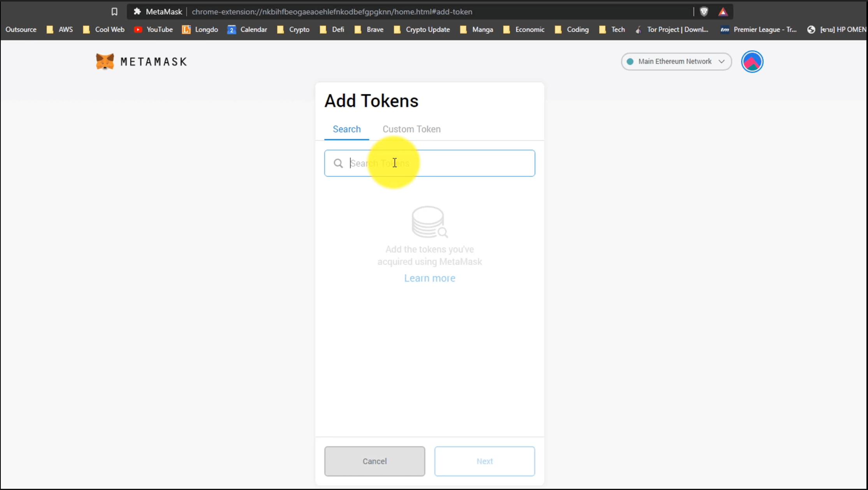Switch to the Custom Token tab
This screenshot has width=868, height=490.
411,129
